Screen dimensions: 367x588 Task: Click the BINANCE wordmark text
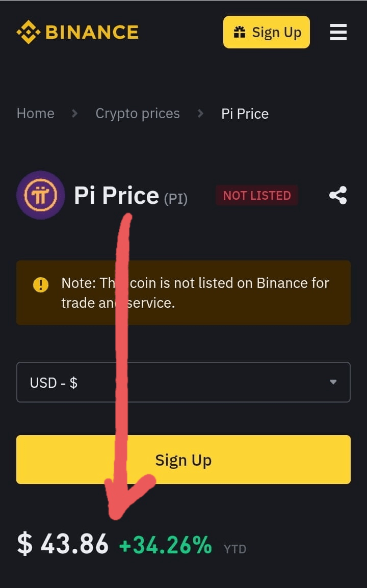[92, 32]
